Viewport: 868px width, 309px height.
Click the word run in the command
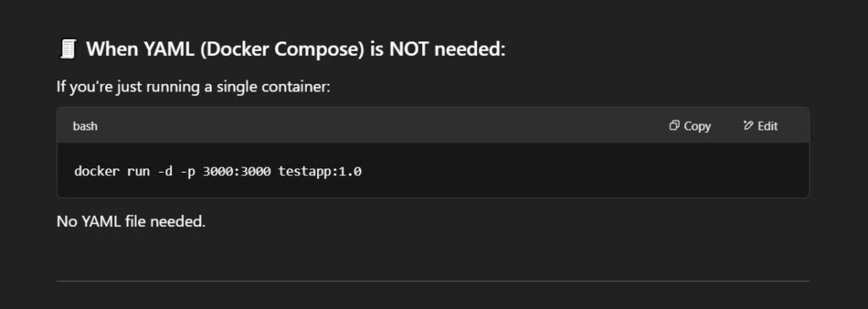point(138,171)
